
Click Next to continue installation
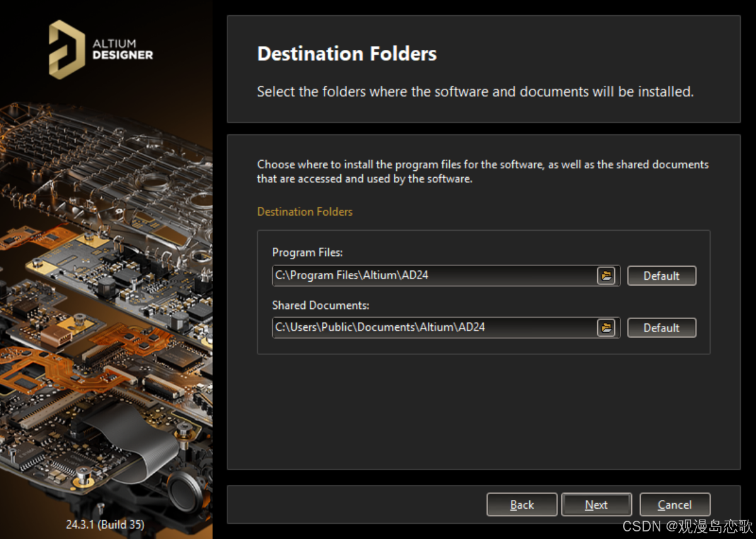[x=597, y=504]
